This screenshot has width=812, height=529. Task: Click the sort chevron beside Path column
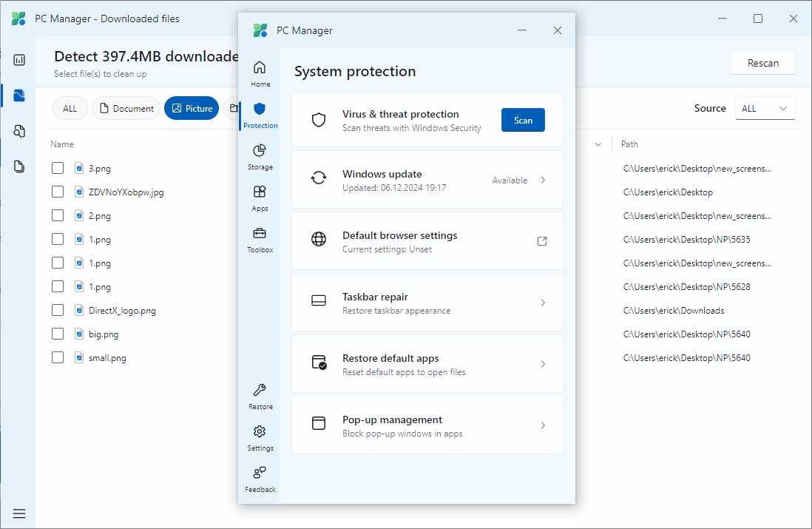[x=598, y=144]
